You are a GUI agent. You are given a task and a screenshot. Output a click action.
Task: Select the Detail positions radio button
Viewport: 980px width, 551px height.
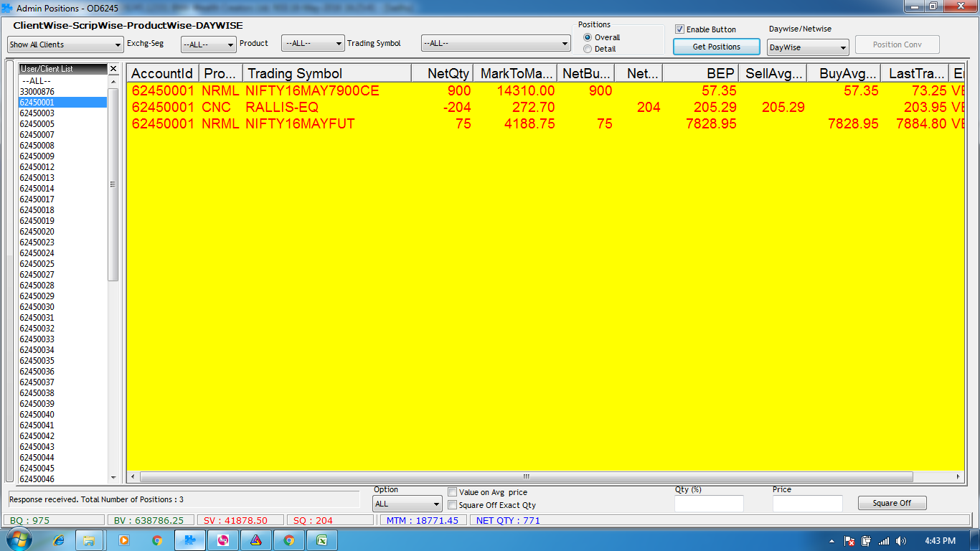tap(588, 49)
